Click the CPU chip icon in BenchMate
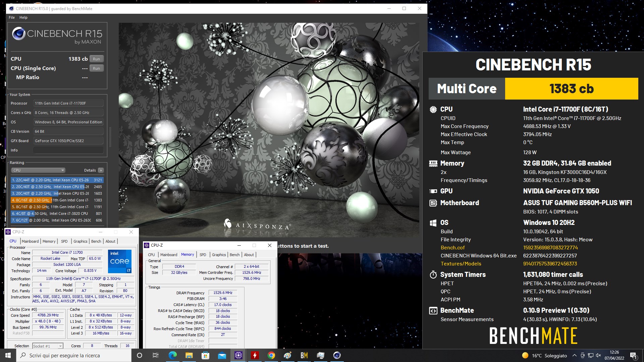 click(433, 109)
